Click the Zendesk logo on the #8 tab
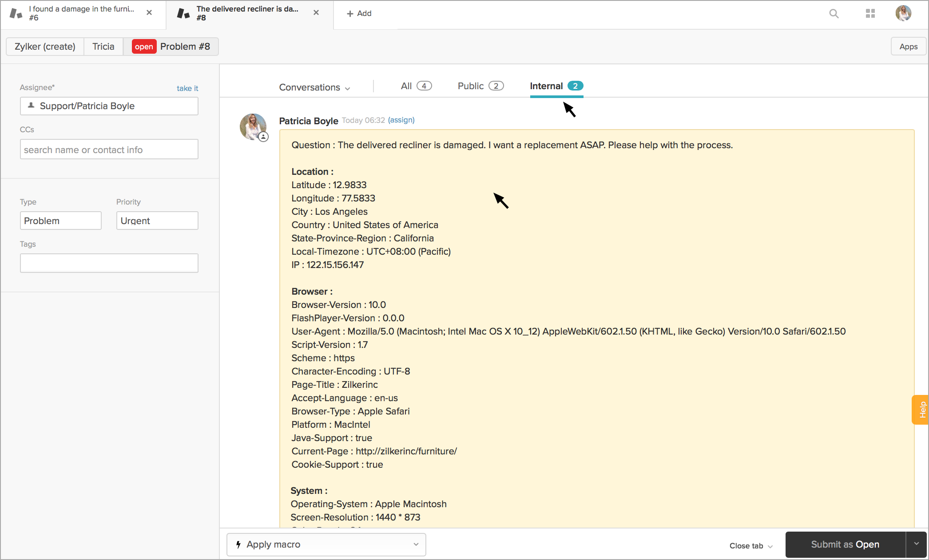The height and width of the screenshot is (560, 929). pos(183,14)
